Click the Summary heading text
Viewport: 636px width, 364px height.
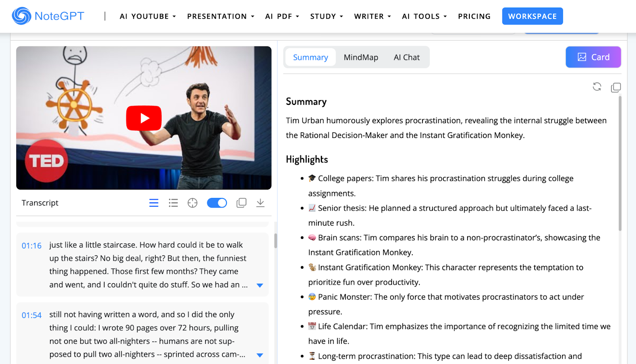coord(306,102)
